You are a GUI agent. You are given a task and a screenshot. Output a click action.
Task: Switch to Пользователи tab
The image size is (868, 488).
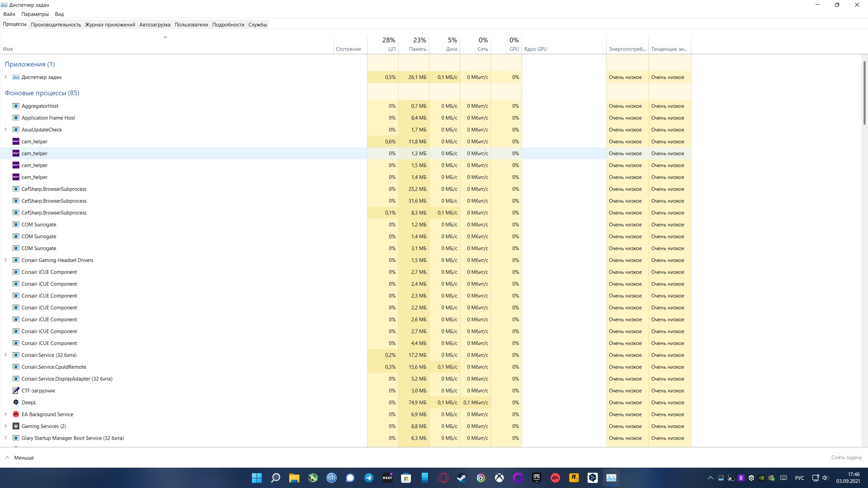(x=191, y=24)
